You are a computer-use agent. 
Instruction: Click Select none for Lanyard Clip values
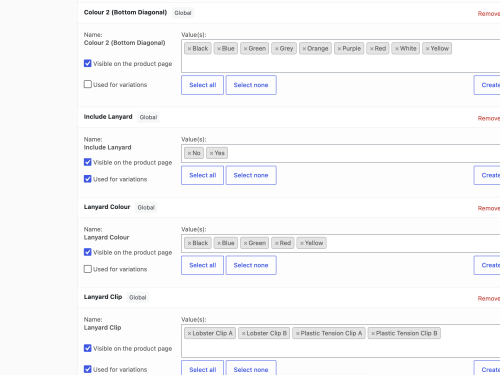pos(251,368)
